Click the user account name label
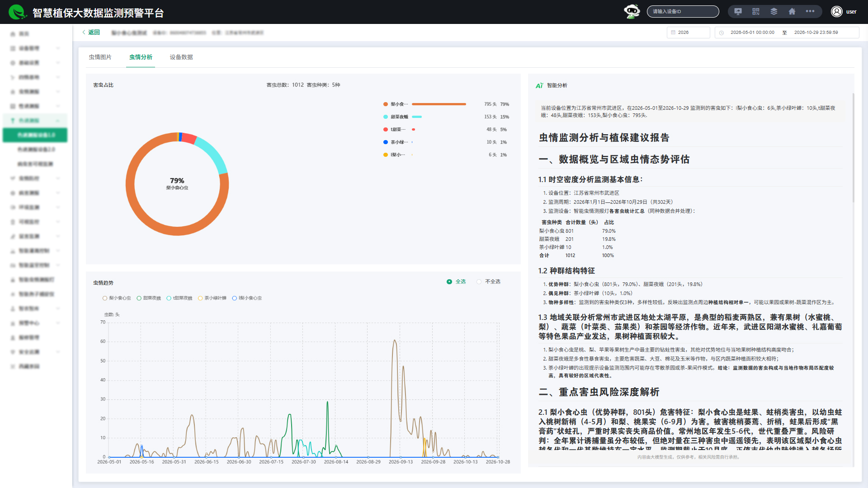 tap(851, 12)
